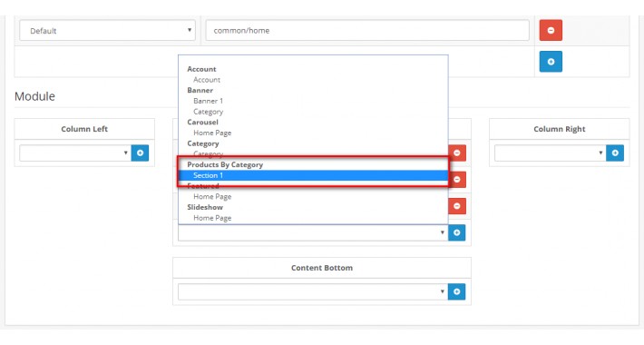Remove the module row beside Section 1

457,179
